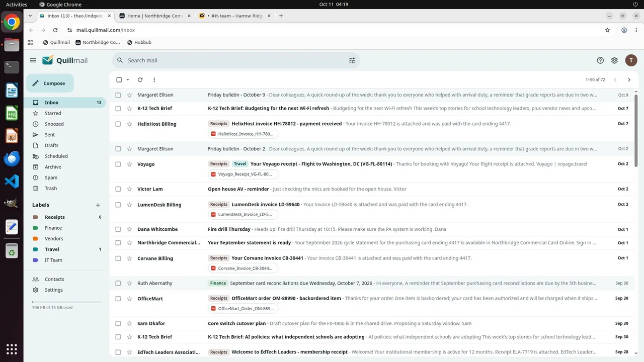The image size is (644, 362).
Task: Click the Compose button
Action: 50,83
